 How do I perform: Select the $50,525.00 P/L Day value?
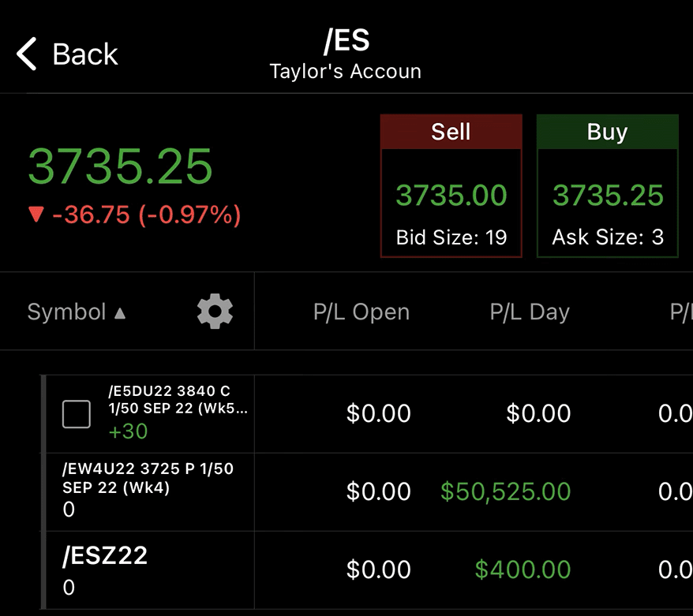click(x=505, y=491)
